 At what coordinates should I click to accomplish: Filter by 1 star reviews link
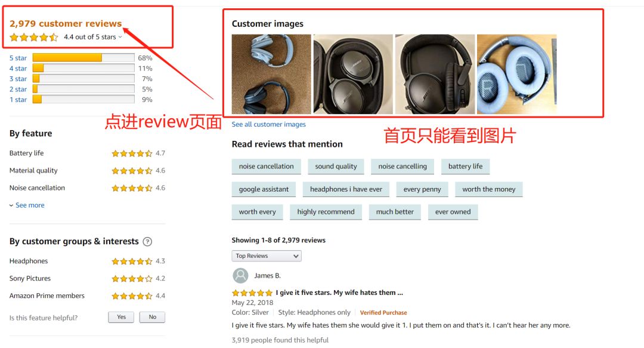click(x=18, y=100)
